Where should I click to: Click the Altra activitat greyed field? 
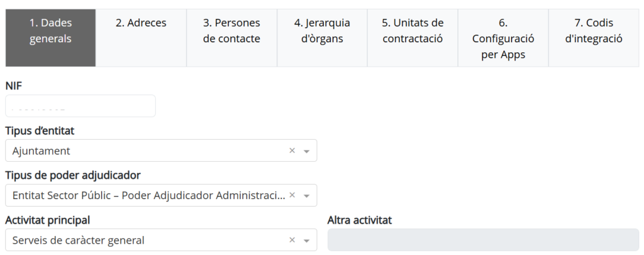click(483, 240)
